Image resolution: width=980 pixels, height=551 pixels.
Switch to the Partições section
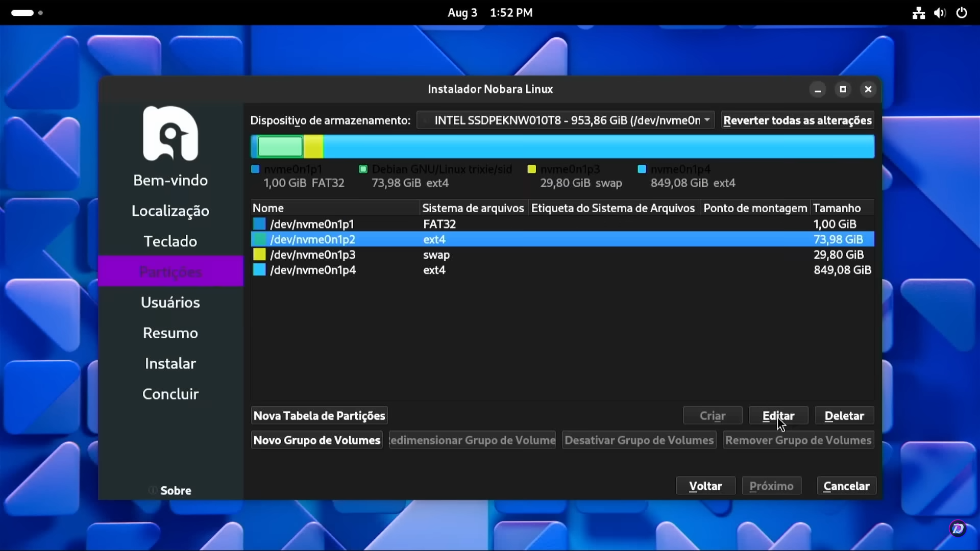click(x=170, y=271)
